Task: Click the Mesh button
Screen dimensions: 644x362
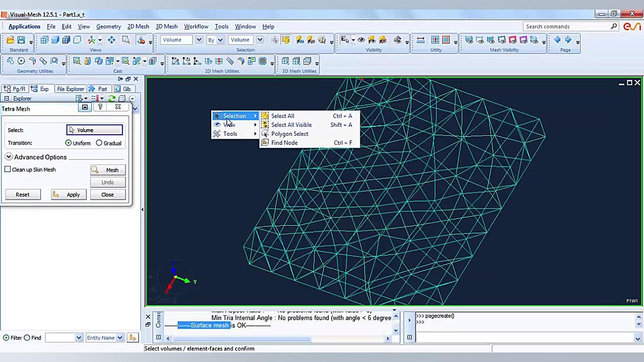Action: pyautogui.click(x=108, y=170)
